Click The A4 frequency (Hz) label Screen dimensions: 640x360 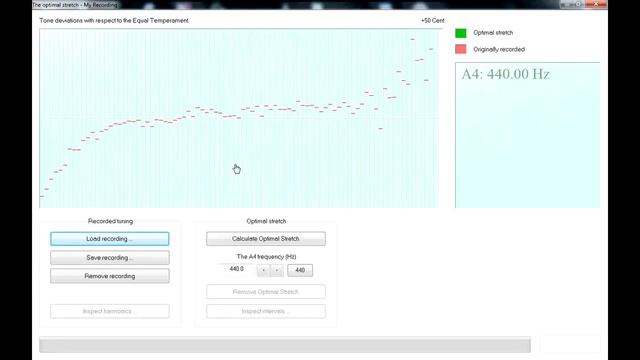click(x=266, y=257)
